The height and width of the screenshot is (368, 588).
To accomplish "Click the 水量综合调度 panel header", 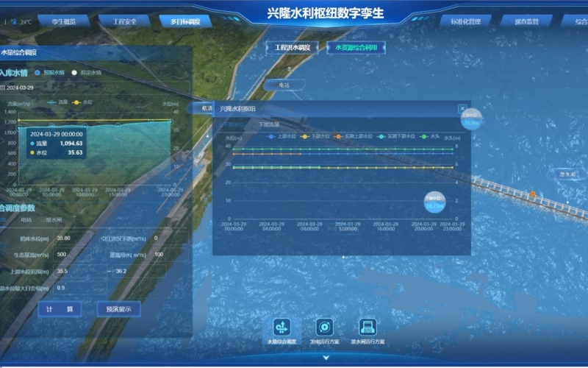I will [x=96, y=52].
